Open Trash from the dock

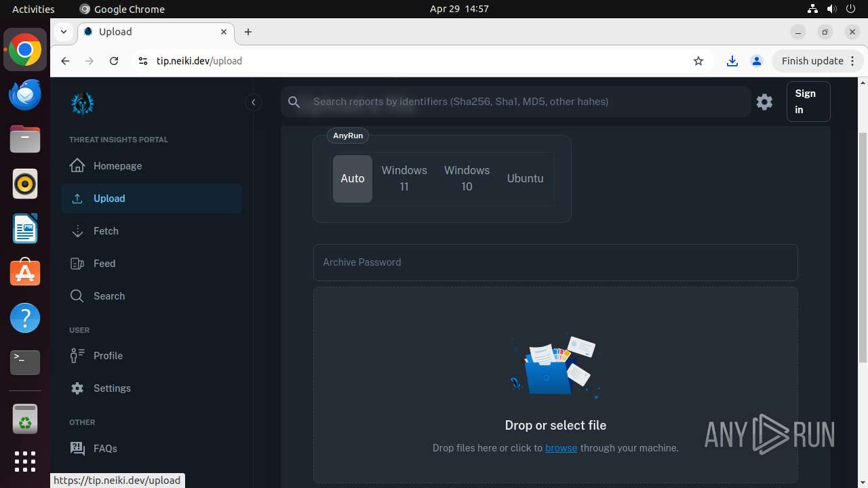click(25, 419)
